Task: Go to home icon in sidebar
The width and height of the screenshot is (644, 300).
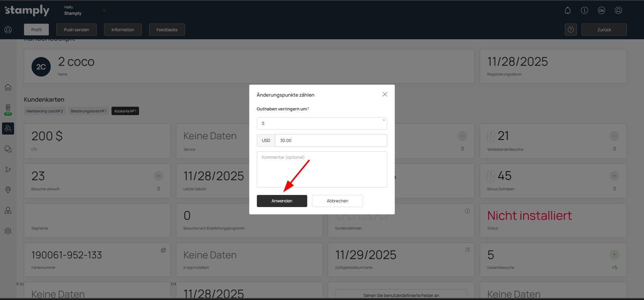Action: tap(8, 87)
